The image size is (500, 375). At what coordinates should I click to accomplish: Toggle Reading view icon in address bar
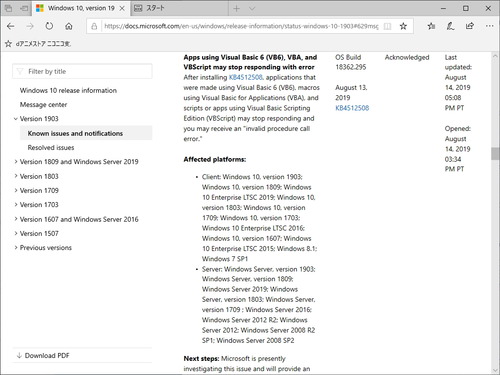[x=387, y=26]
